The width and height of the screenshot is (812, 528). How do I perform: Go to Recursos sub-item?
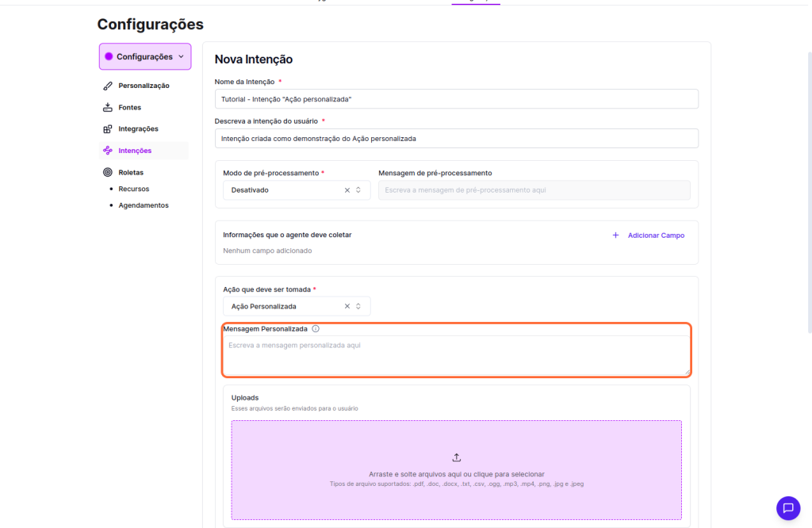tap(133, 189)
